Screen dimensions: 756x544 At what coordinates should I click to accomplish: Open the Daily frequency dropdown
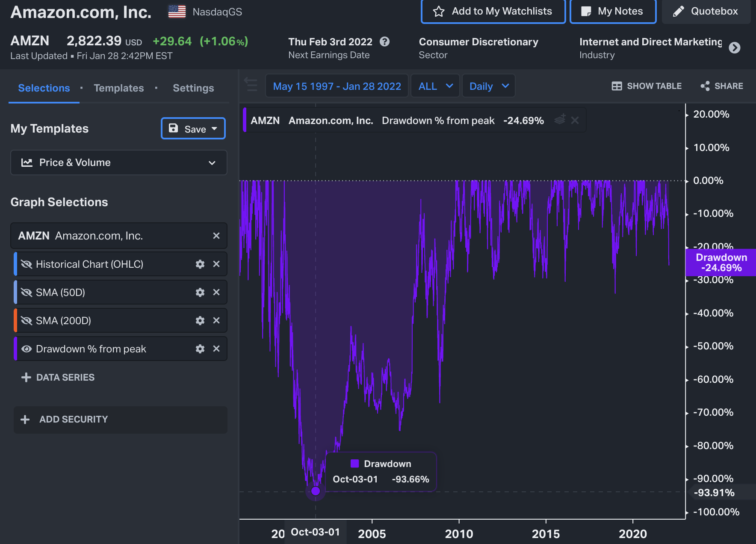[488, 86]
